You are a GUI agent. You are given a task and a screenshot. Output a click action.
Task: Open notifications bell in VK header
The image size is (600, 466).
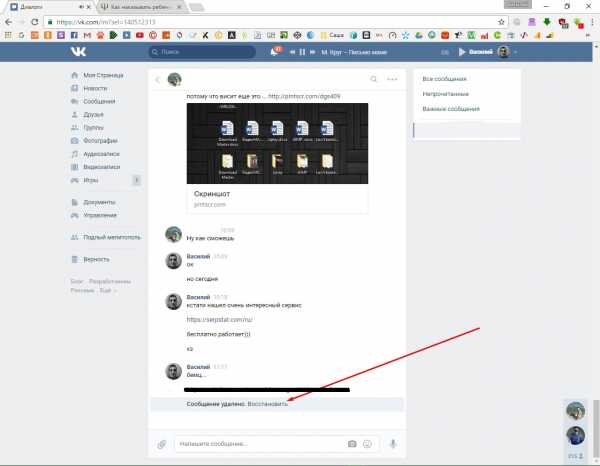[273, 52]
